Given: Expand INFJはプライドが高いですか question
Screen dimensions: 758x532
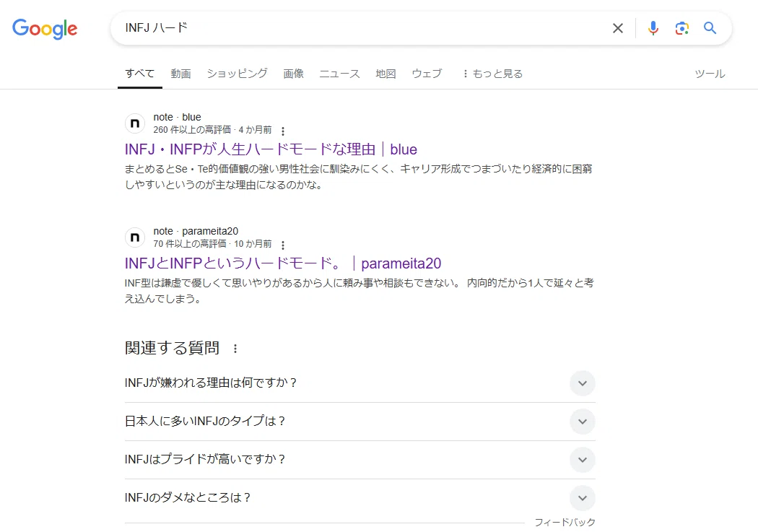Looking at the screenshot, I should (360, 460).
